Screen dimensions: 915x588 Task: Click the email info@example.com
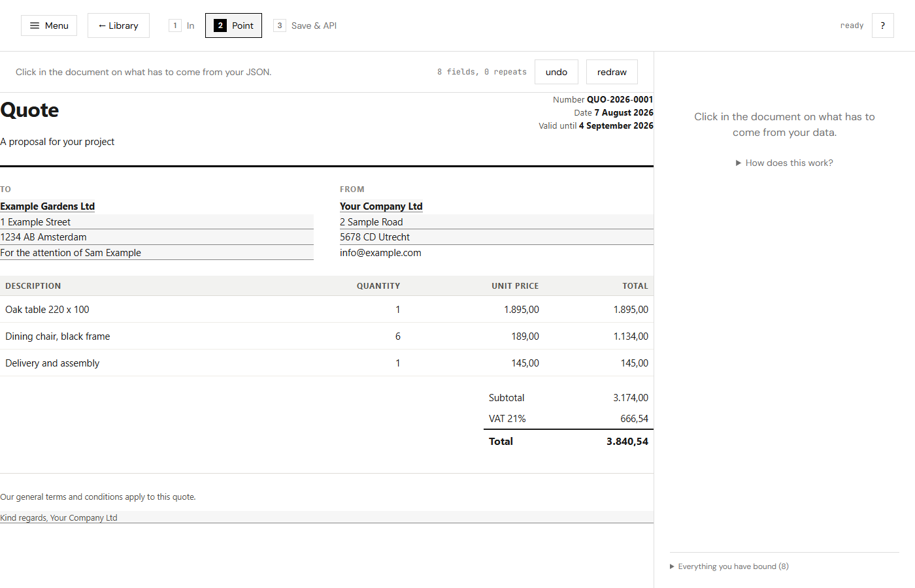tap(380, 253)
